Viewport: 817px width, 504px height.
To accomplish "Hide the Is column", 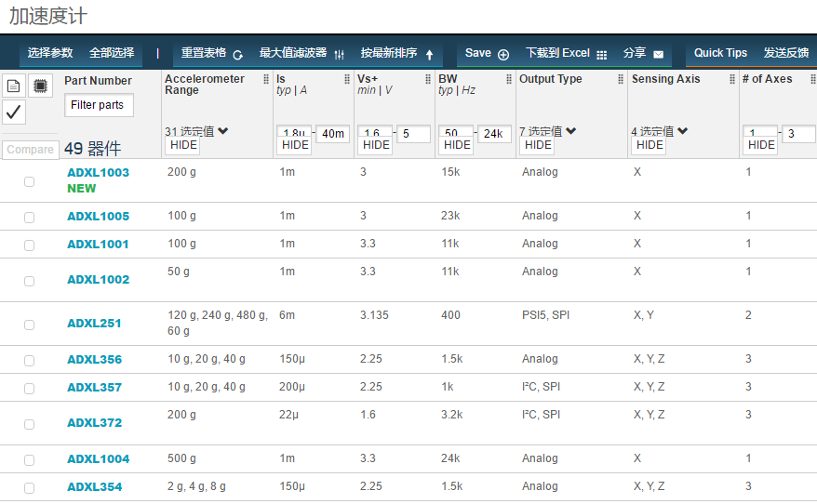I will coord(295,145).
